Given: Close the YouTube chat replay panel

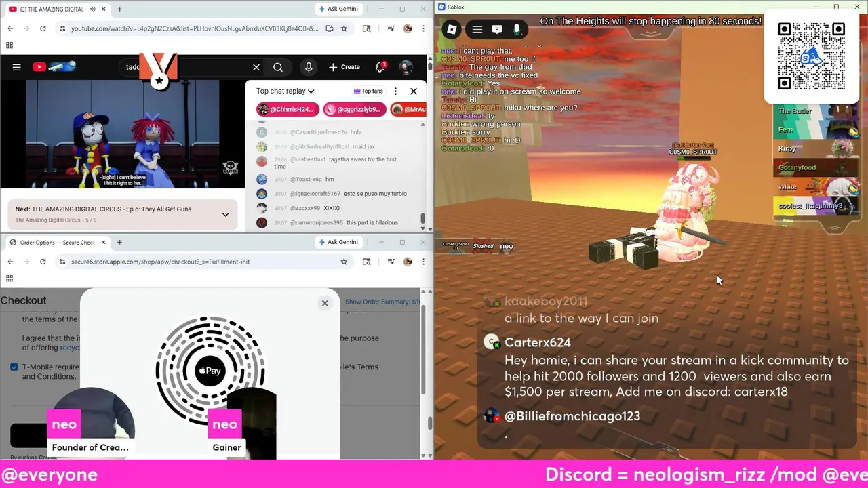Looking at the screenshot, I should [414, 91].
